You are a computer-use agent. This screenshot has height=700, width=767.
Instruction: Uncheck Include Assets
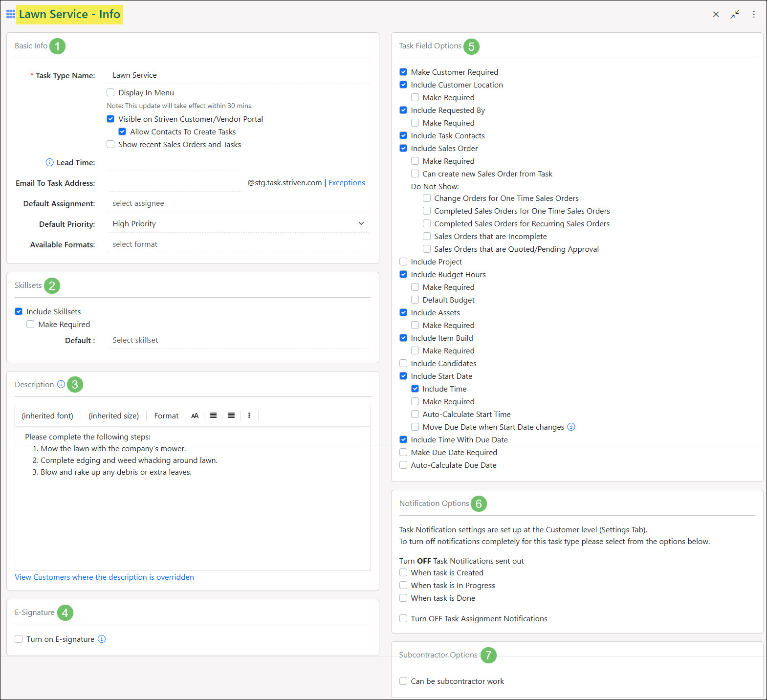pos(403,312)
